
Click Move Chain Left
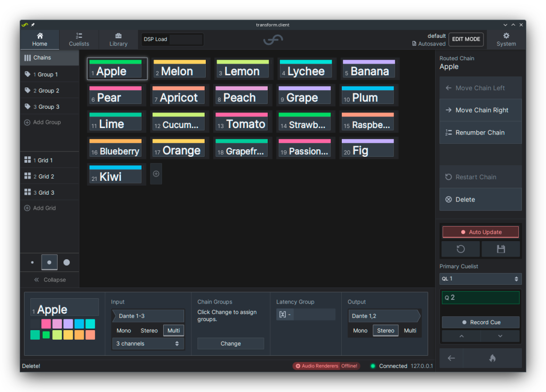480,88
